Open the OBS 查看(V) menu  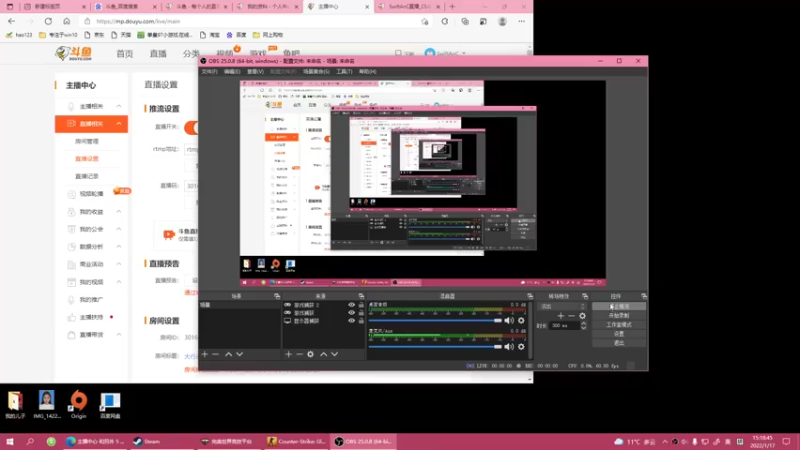[256, 71]
